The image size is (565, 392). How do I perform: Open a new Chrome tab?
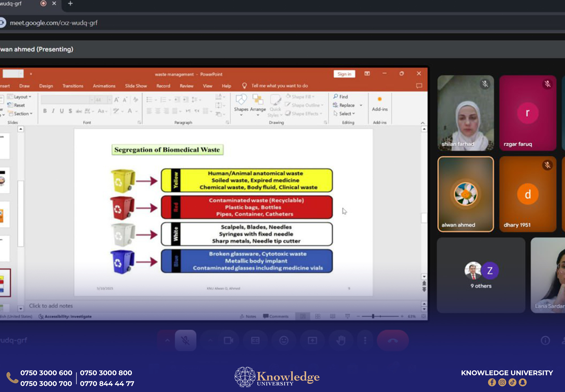coord(70,3)
